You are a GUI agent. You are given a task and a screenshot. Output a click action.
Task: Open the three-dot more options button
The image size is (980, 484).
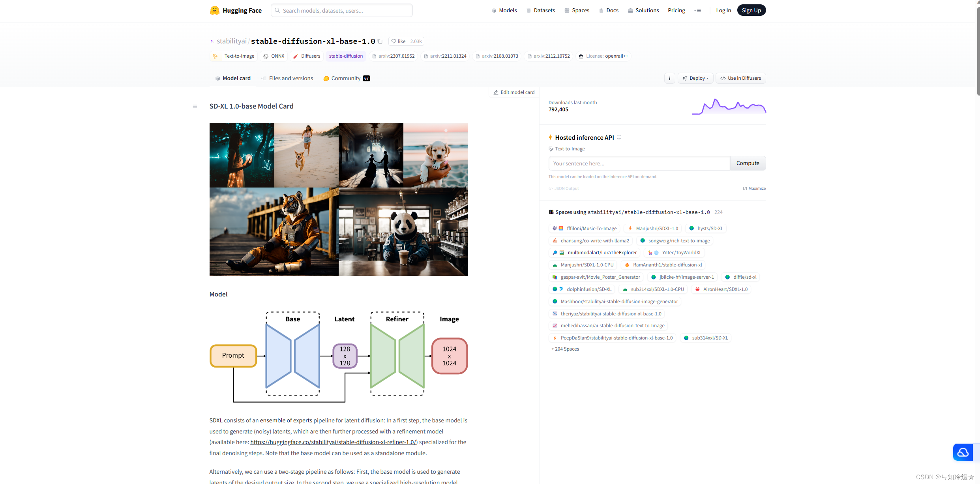[x=669, y=78]
